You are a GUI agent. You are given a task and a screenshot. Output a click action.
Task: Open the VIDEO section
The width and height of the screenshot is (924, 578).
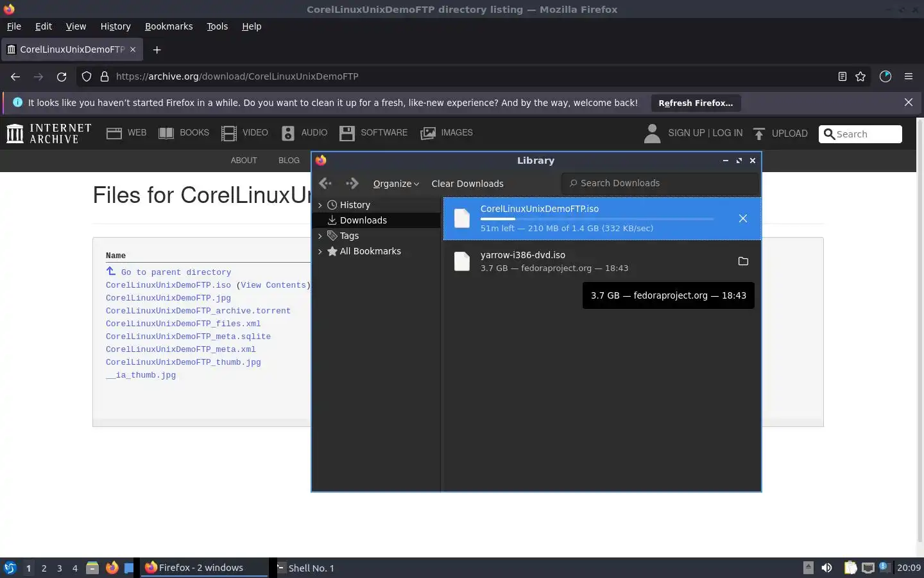(x=244, y=133)
